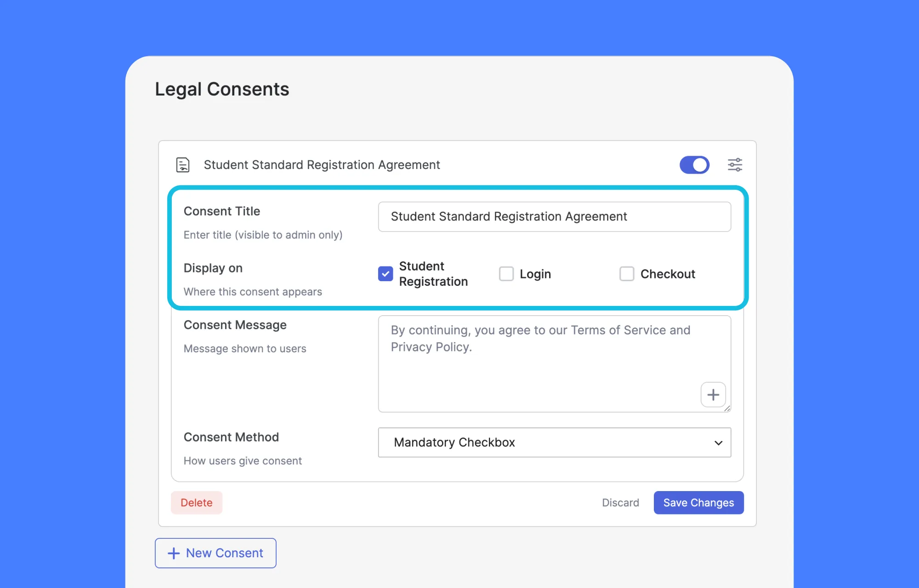Screen dimensions: 919x588
Task: Click 'Enter title (visible to admin only)' hint
Action: coord(263,235)
